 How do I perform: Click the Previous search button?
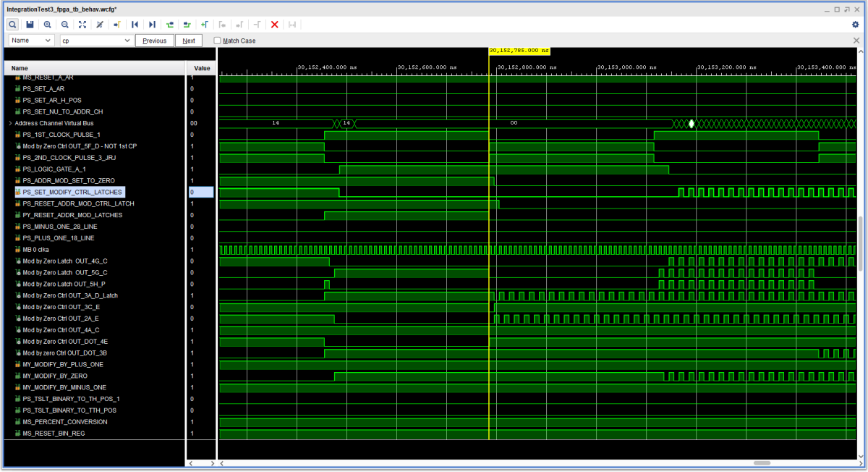point(154,40)
